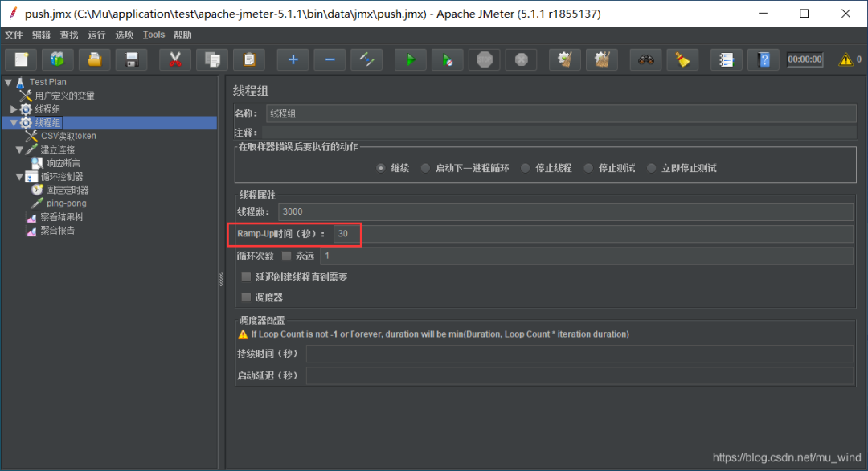Select the Test Plan root node

click(x=47, y=82)
